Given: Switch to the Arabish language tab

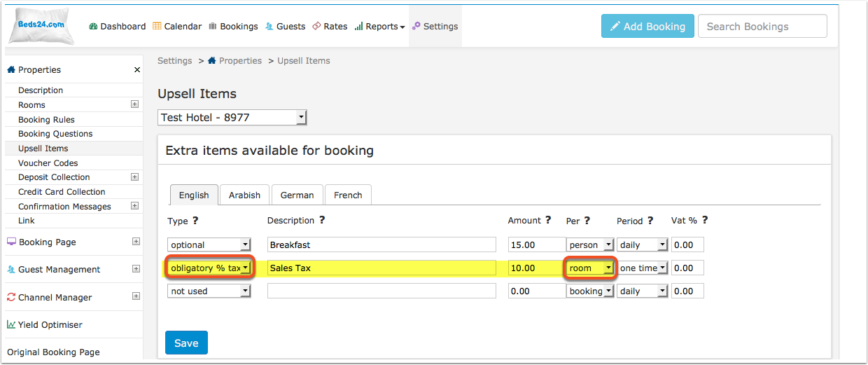Looking at the screenshot, I should coord(244,195).
